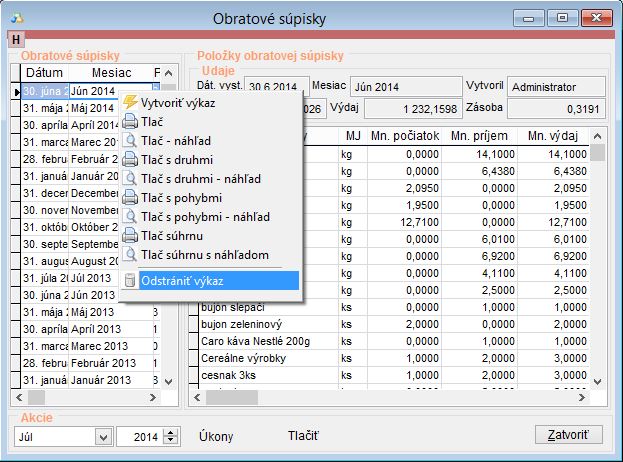
Task: Select the Apríl 2013 row in list
Action: coord(108,327)
